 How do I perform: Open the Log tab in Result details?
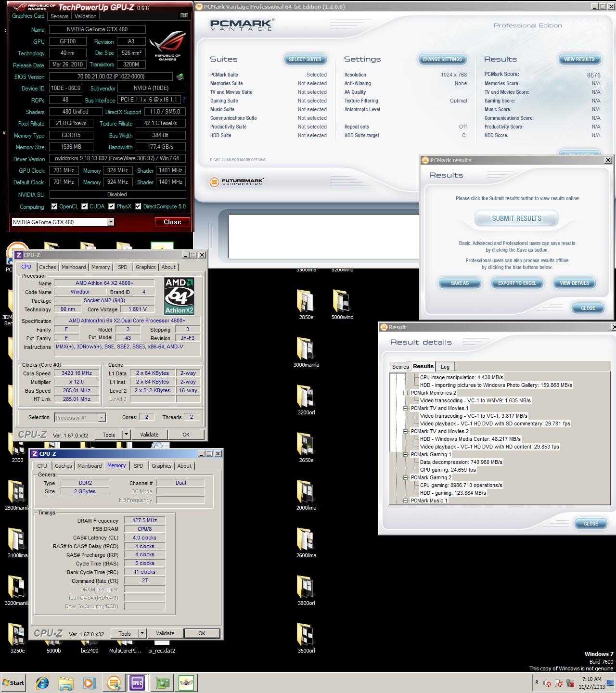coord(445,367)
